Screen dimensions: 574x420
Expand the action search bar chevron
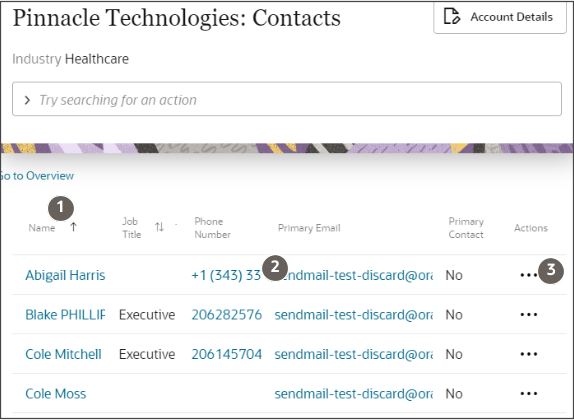(27, 100)
